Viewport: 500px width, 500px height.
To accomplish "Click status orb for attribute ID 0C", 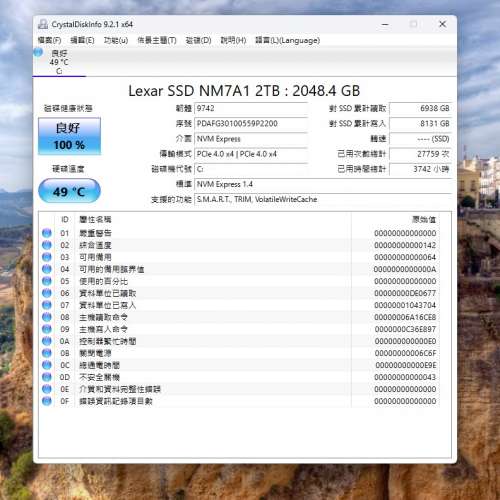I will pyautogui.click(x=47, y=365).
